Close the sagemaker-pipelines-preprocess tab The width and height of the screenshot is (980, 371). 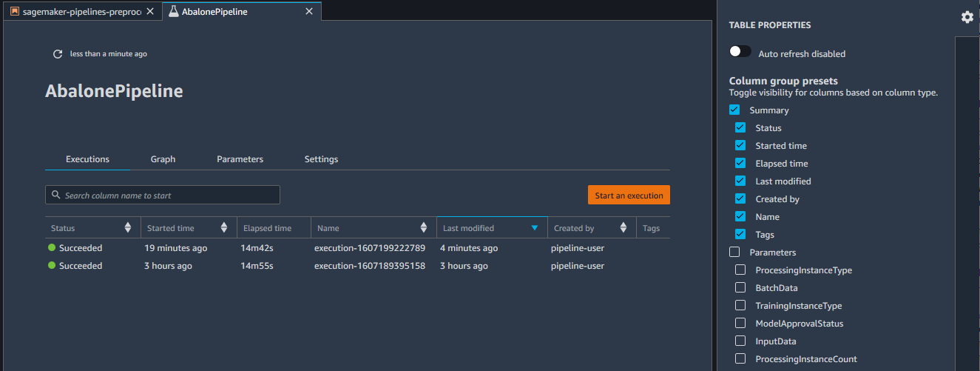[151, 12]
